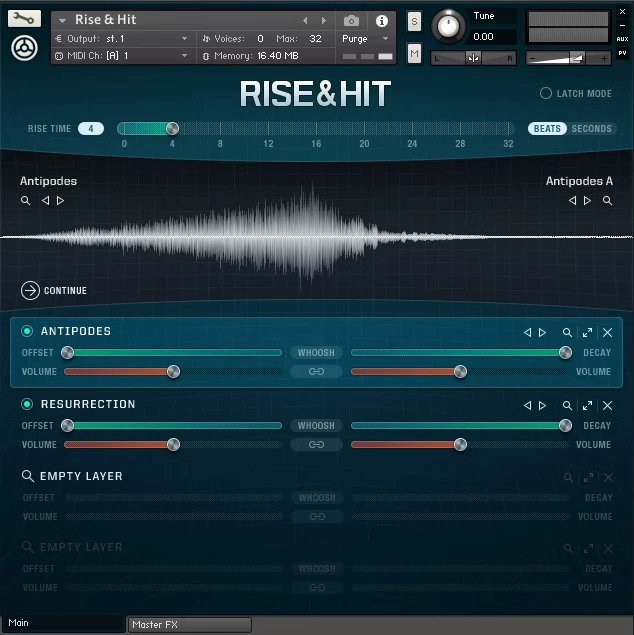Viewport: 634px width, 635px height.
Task: Click the Whoosh button in Resurrection layer
Action: point(316,425)
